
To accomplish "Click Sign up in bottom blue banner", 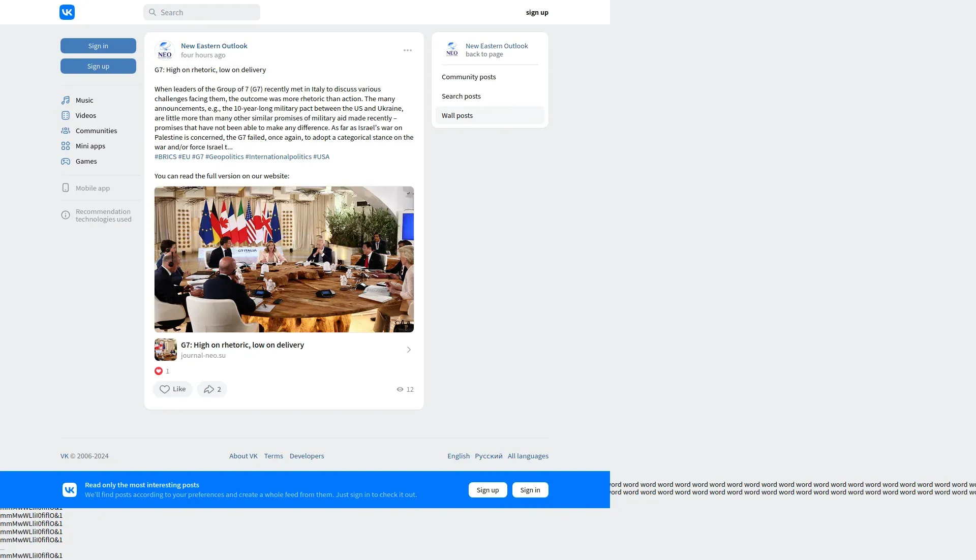I will click(487, 490).
